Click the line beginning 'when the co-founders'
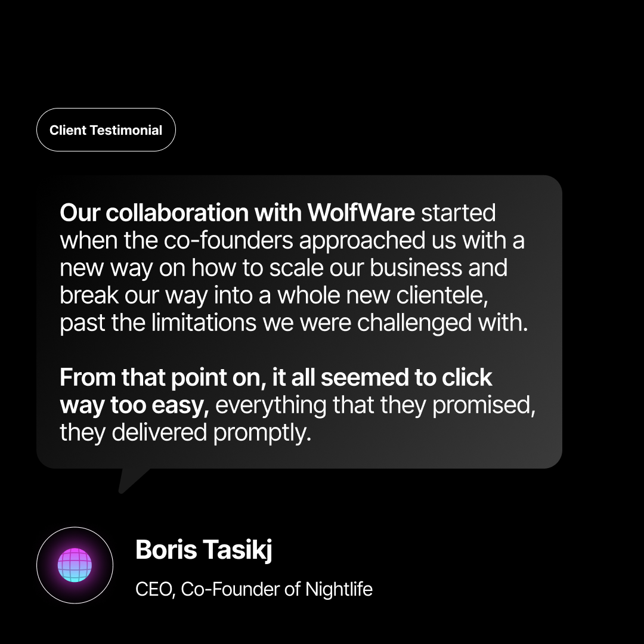 [292, 240]
